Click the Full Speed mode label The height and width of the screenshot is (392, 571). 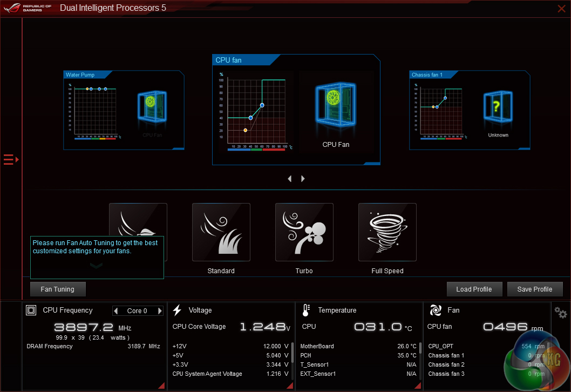(x=388, y=271)
